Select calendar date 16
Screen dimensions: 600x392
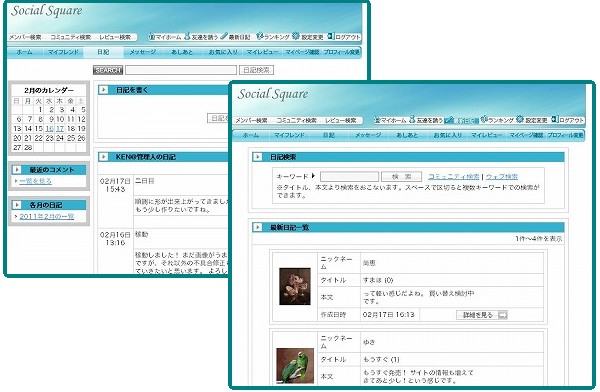point(49,129)
